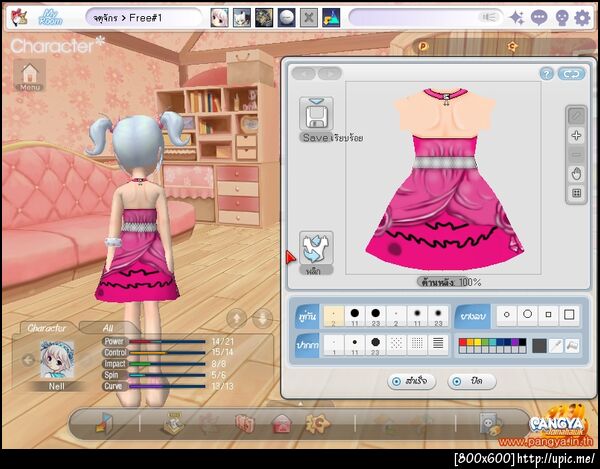Select the size 23 octagon pen tip
The width and height of the screenshot is (600, 469).
[375, 345]
